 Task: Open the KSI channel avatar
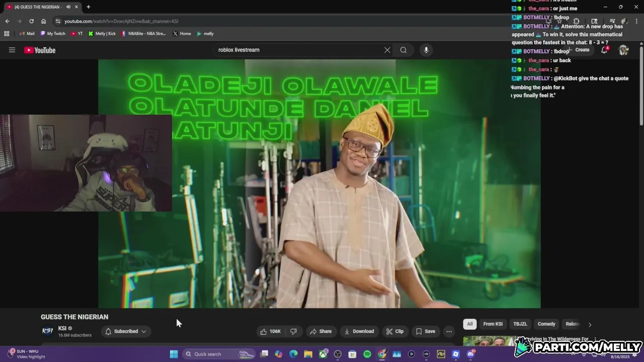tap(47, 331)
